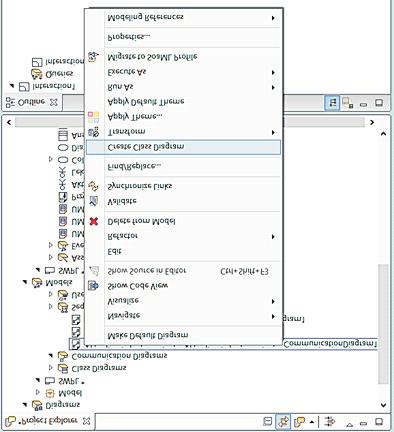This screenshot has height=432, width=394.
Task: Minimize the Outline view
Action: click(x=364, y=105)
